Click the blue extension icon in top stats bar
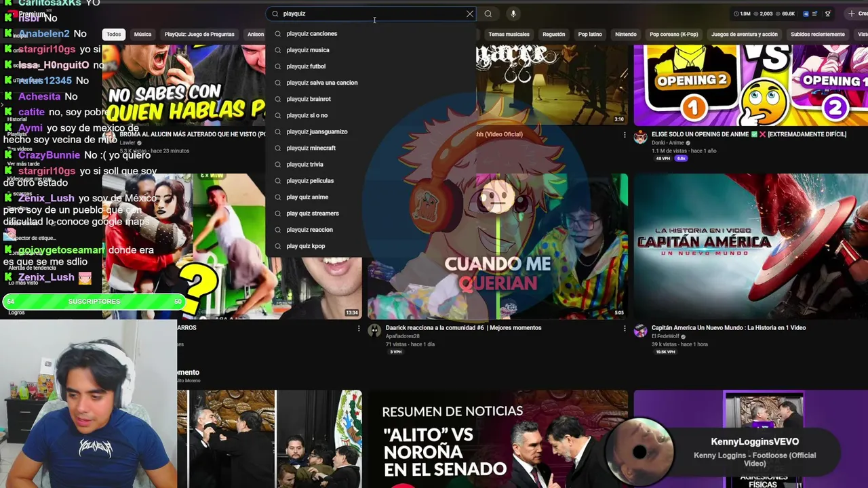 806,14
